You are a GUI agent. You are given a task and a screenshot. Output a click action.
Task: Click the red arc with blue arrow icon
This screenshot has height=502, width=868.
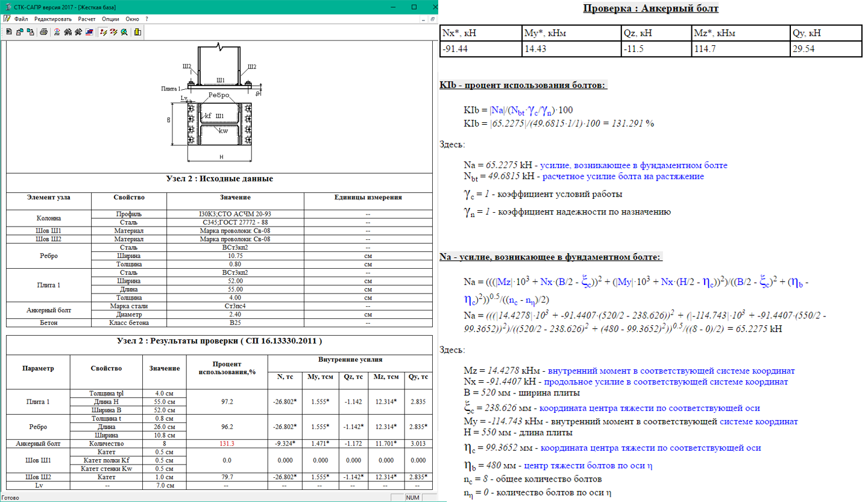[x=57, y=32]
